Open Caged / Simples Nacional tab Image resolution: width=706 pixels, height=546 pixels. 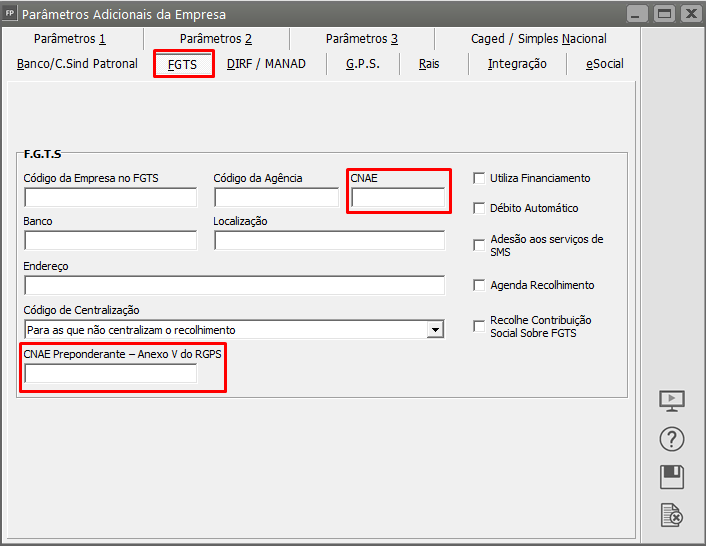539,39
